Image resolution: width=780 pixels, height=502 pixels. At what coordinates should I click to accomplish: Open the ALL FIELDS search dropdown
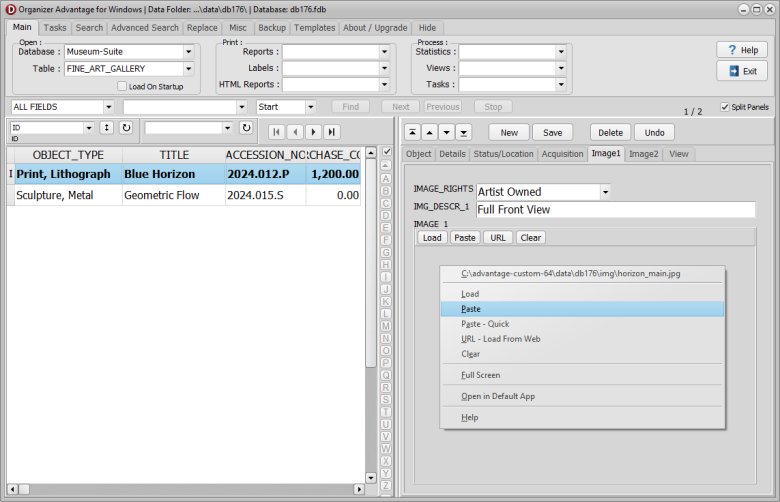pyautogui.click(x=107, y=106)
